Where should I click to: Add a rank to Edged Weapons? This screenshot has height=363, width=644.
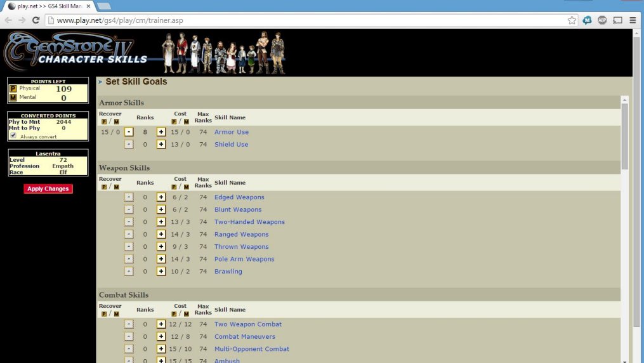(161, 197)
